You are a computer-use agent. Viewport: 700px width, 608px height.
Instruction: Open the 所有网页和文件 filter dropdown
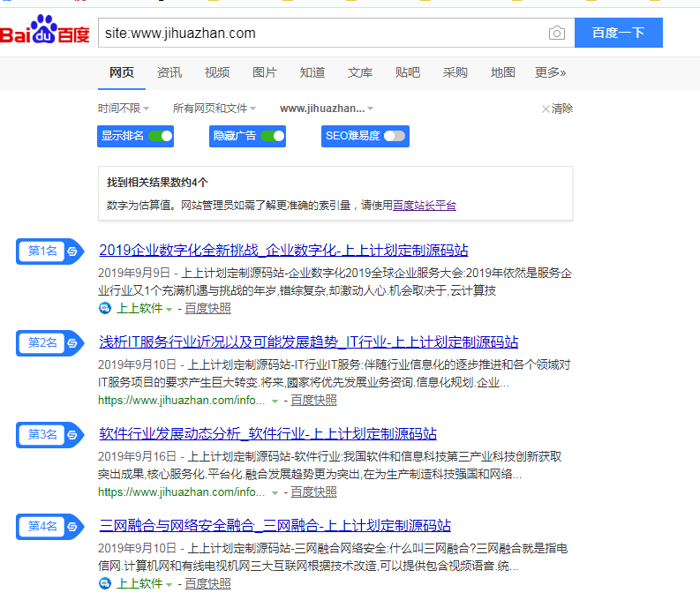pos(215,109)
